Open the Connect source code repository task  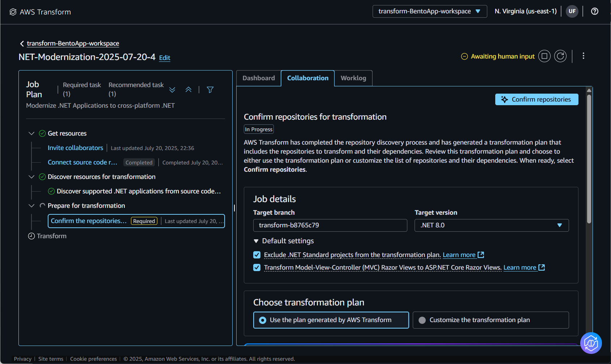pos(82,162)
